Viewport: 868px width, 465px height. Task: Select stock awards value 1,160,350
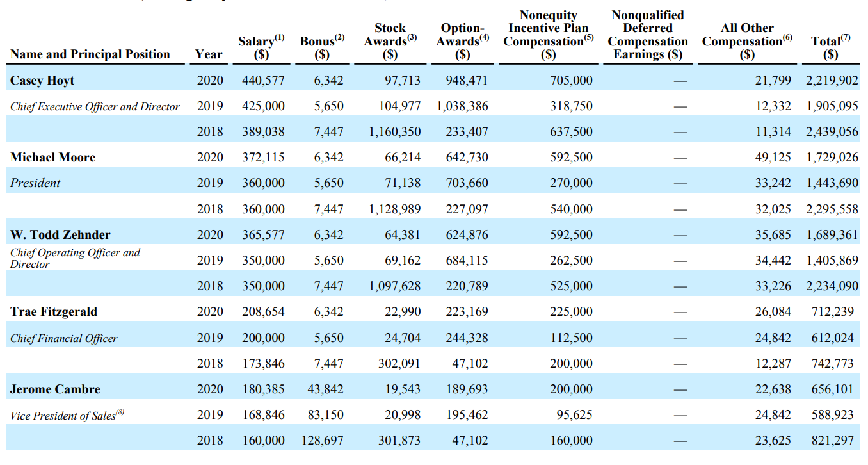click(395, 132)
